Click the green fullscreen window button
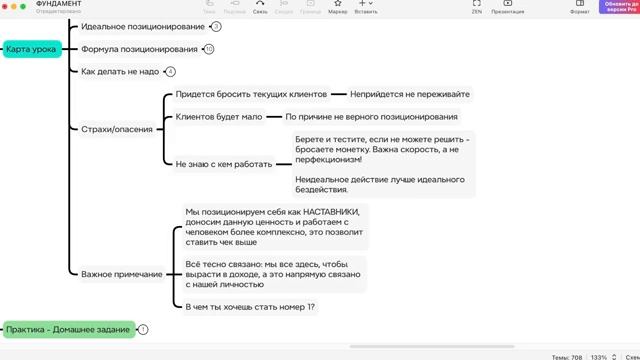 pyautogui.click(x=23, y=7)
